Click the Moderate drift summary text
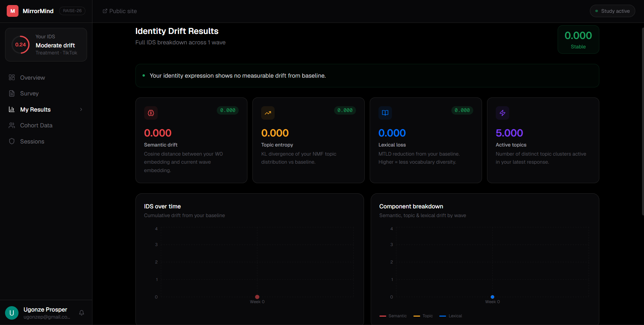644x325 pixels. click(x=55, y=45)
